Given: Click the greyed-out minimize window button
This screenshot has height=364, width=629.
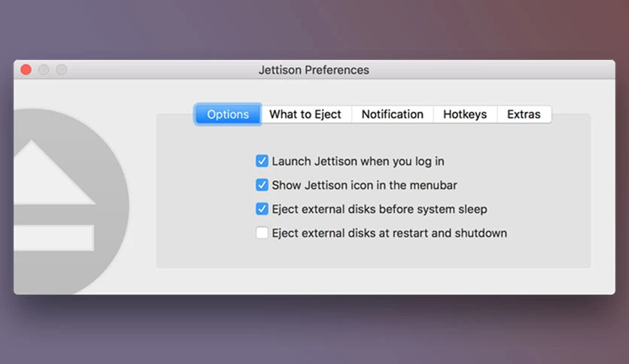Looking at the screenshot, I should pyautogui.click(x=44, y=70).
